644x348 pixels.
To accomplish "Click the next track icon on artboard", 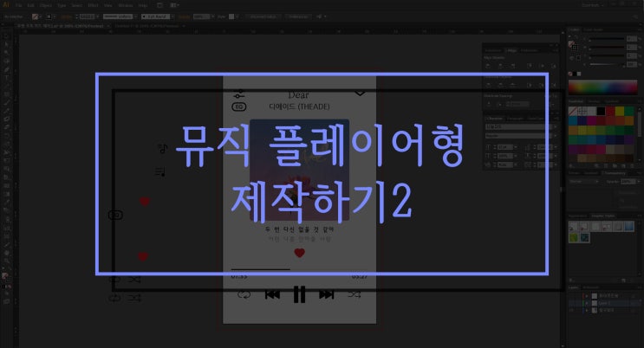I will point(327,294).
